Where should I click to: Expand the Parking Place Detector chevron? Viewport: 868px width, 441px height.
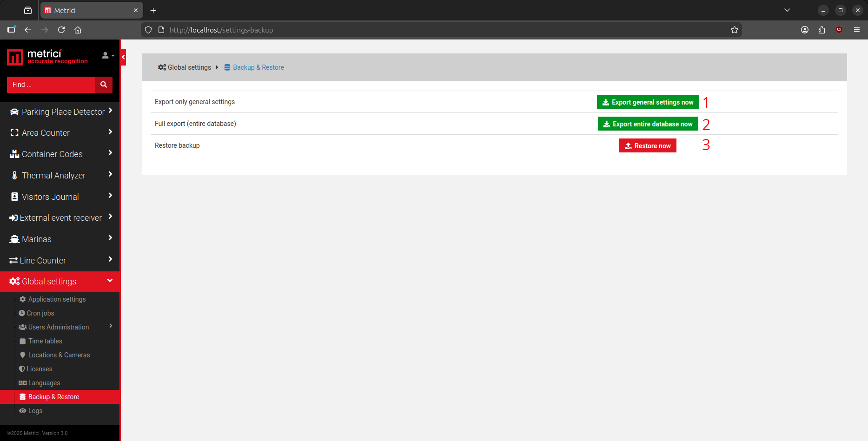(110, 111)
